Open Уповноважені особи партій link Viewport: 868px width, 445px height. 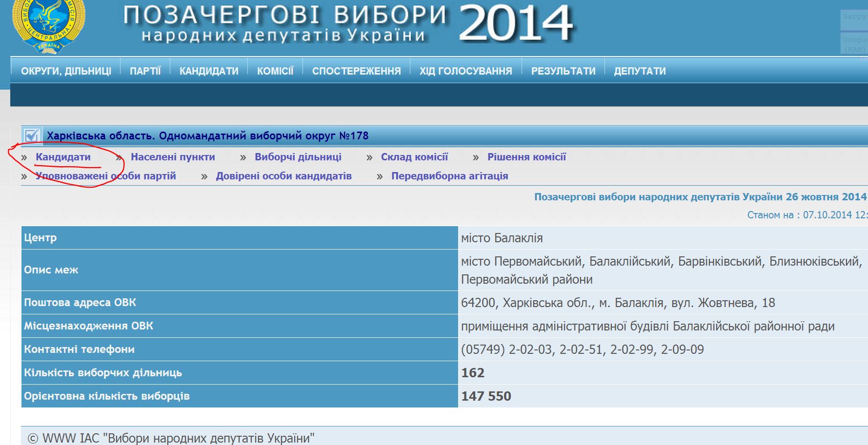tap(105, 176)
